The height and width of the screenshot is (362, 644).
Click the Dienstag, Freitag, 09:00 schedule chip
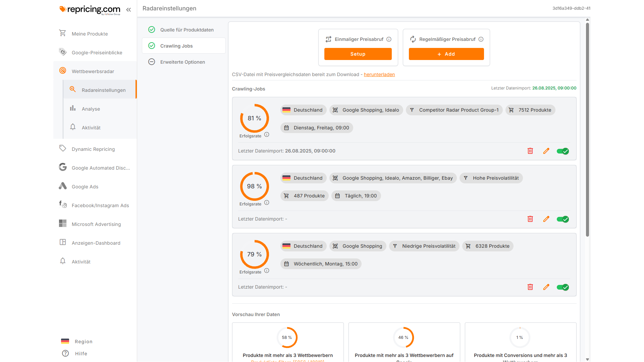(x=317, y=128)
